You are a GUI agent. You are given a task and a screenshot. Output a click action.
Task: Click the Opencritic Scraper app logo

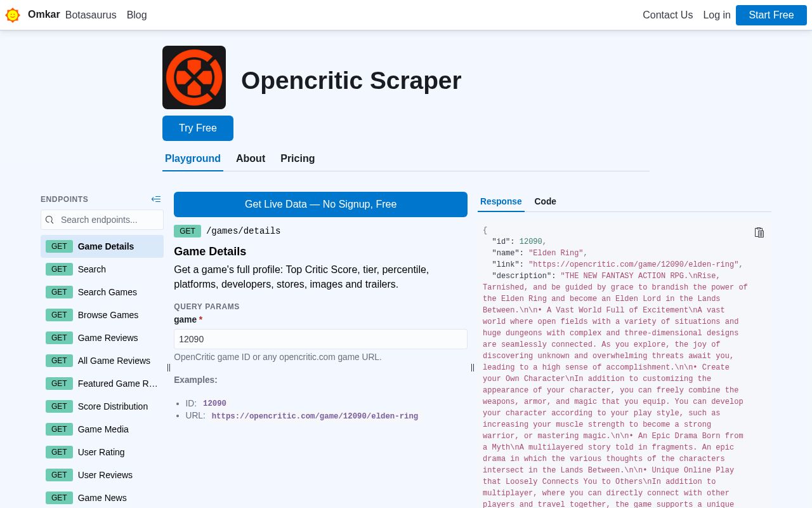pyautogui.click(x=194, y=77)
